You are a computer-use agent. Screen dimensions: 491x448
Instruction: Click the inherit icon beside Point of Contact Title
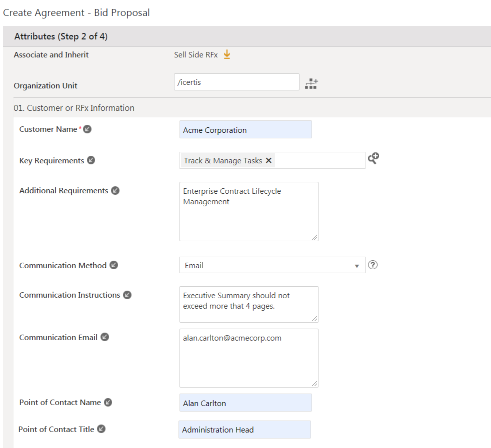coord(101,429)
